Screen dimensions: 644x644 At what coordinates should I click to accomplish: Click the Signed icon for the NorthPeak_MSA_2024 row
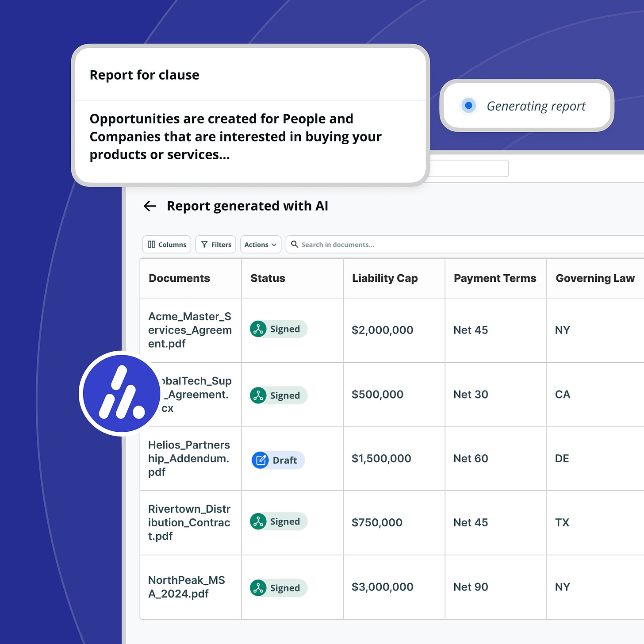pyautogui.click(x=258, y=588)
